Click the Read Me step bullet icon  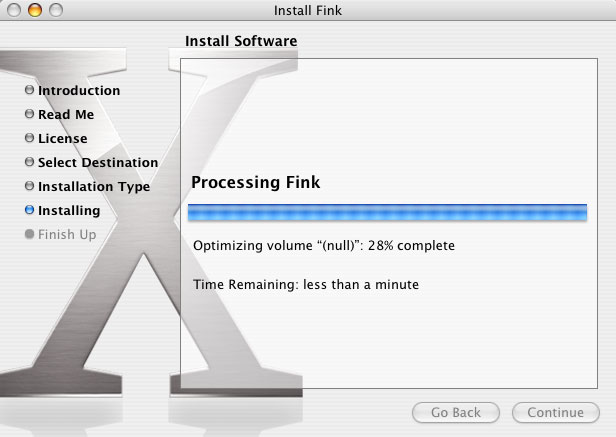pos(29,114)
